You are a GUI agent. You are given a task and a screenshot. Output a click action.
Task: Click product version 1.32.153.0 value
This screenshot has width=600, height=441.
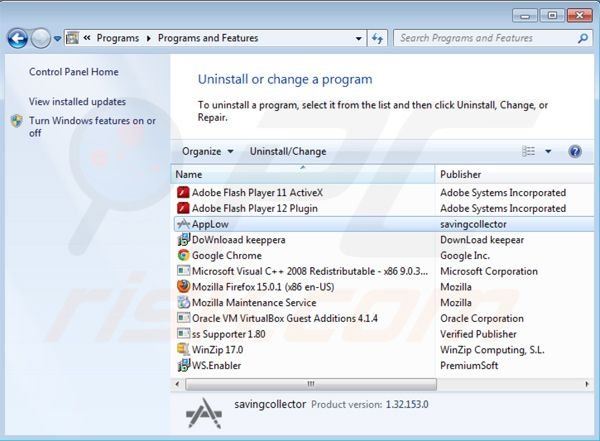coord(407,404)
